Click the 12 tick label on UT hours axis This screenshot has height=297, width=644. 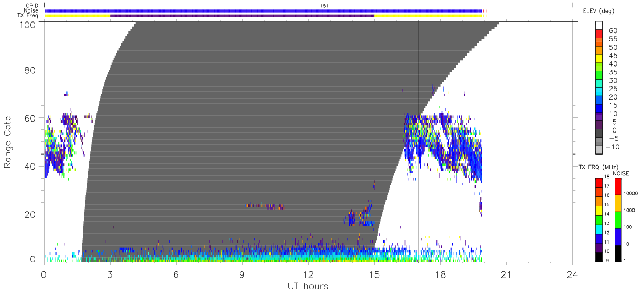point(308,274)
